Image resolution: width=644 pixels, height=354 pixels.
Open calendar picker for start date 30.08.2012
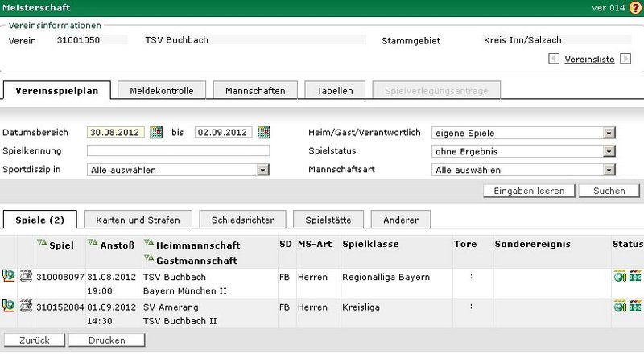[156, 133]
